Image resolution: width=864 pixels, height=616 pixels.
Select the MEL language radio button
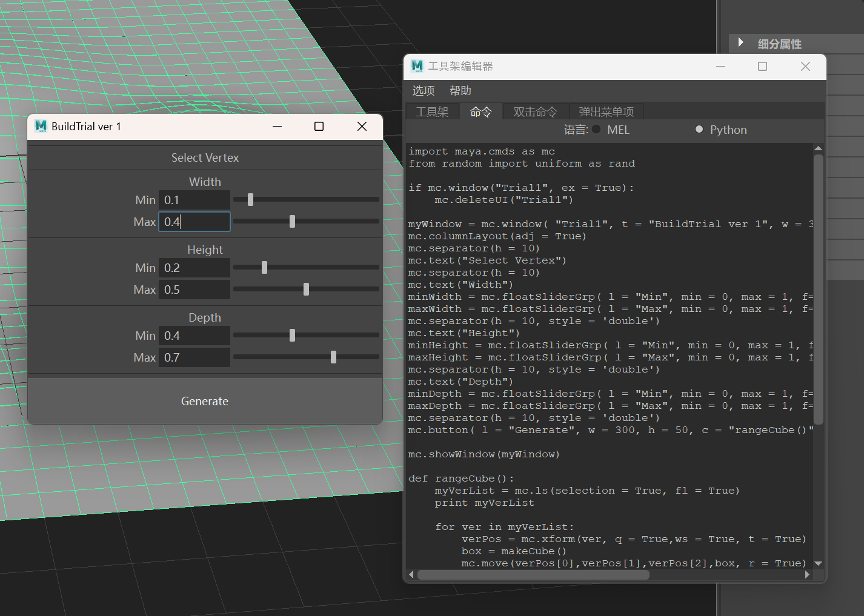pyautogui.click(x=597, y=129)
